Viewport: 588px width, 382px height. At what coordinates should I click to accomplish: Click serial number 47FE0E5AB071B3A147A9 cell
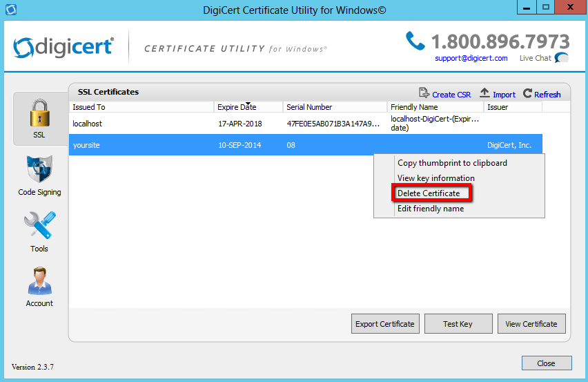tap(333, 124)
